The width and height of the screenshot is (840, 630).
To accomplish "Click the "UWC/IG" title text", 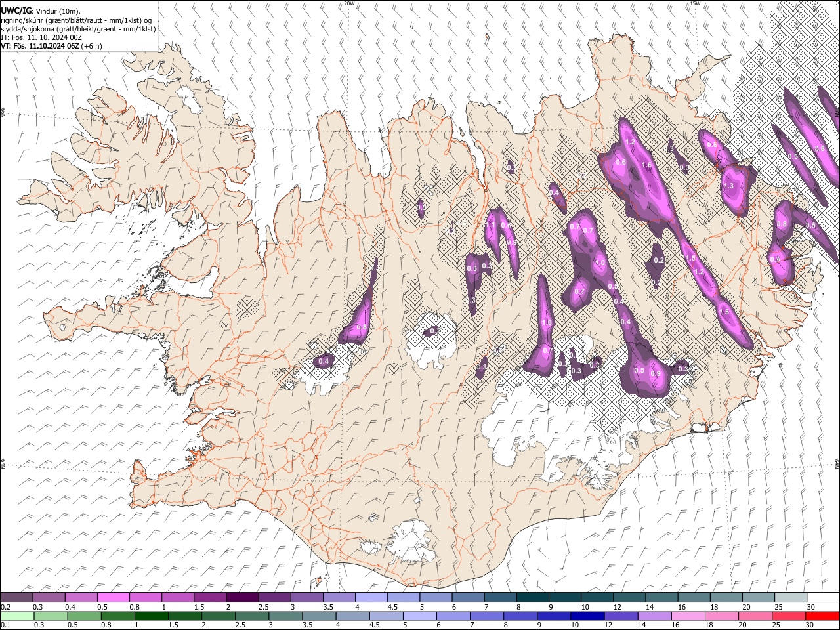I will [x=15, y=10].
